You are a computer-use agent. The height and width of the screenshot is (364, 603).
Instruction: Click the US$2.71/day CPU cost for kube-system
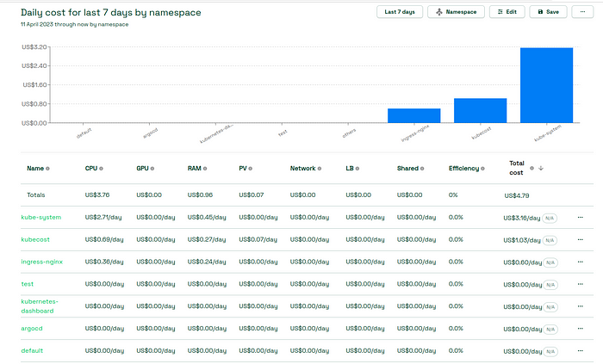click(103, 218)
